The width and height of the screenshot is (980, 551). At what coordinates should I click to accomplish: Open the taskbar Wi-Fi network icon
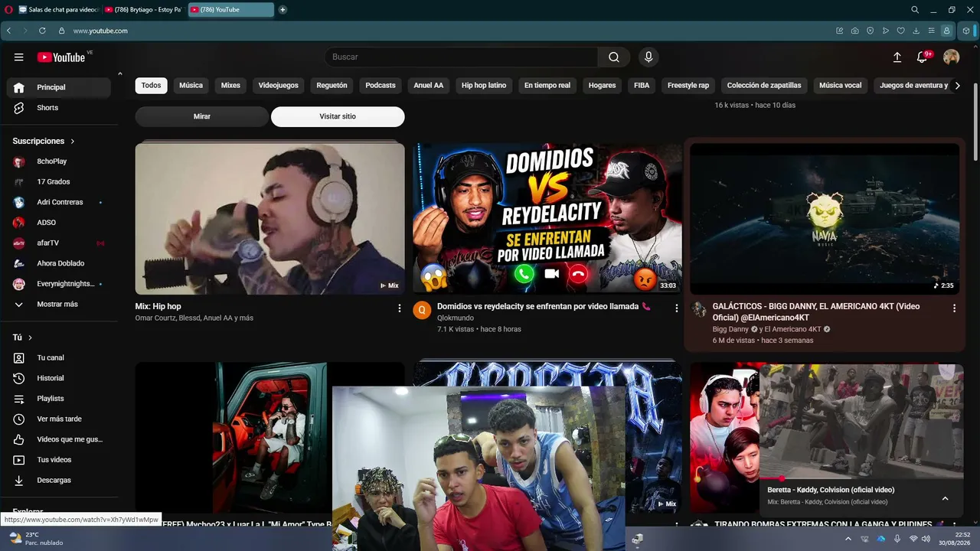(x=913, y=539)
